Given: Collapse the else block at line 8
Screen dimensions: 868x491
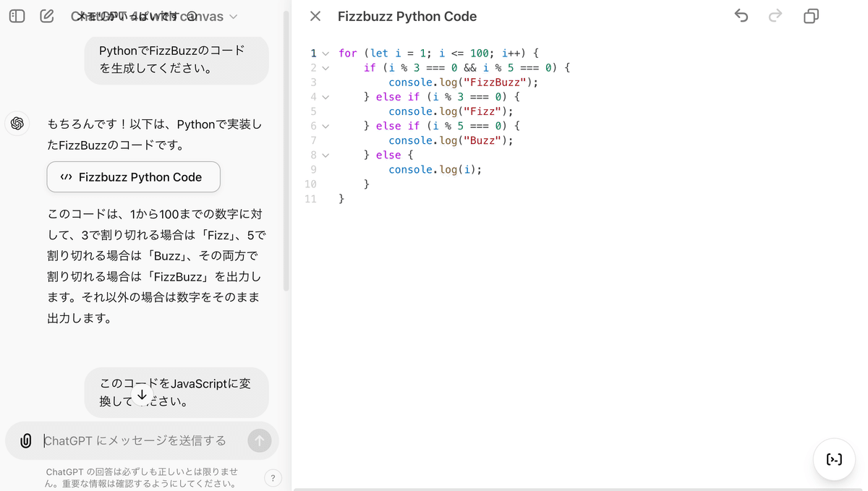Looking at the screenshot, I should 325,155.
